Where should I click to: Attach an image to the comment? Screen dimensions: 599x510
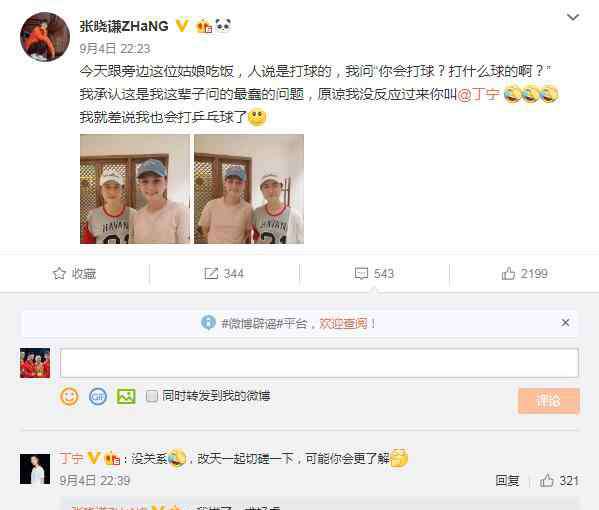[x=126, y=397]
